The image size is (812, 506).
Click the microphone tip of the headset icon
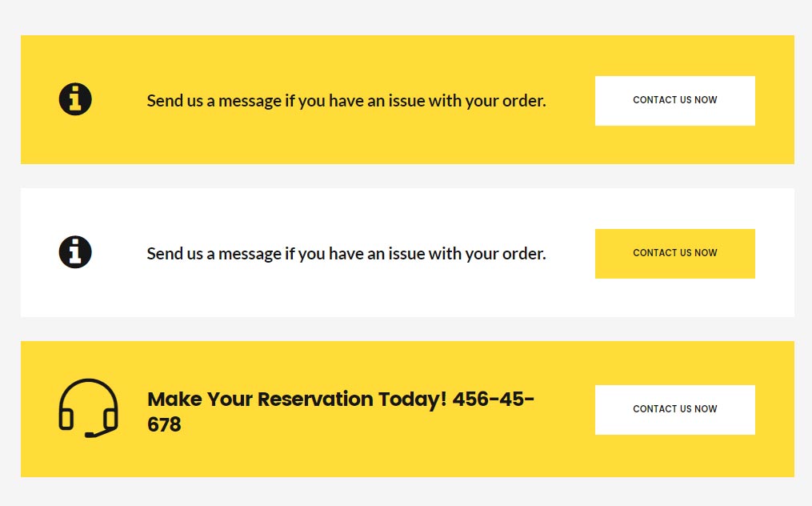[x=90, y=435]
